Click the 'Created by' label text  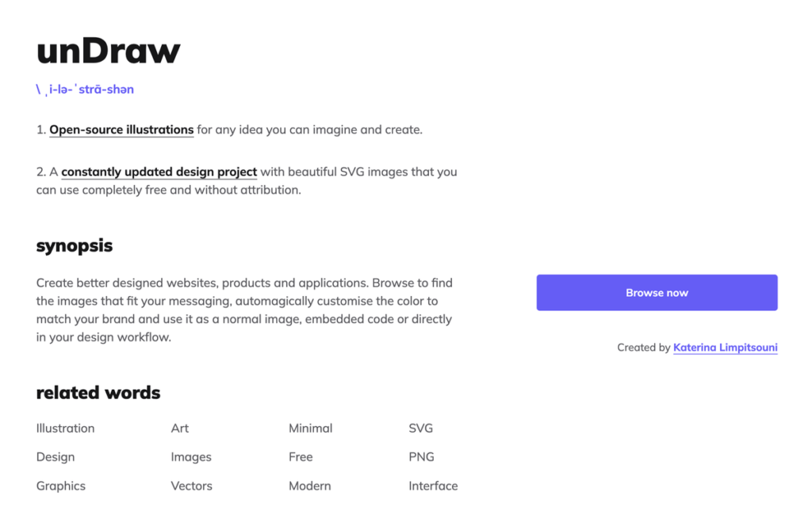(x=644, y=348)
